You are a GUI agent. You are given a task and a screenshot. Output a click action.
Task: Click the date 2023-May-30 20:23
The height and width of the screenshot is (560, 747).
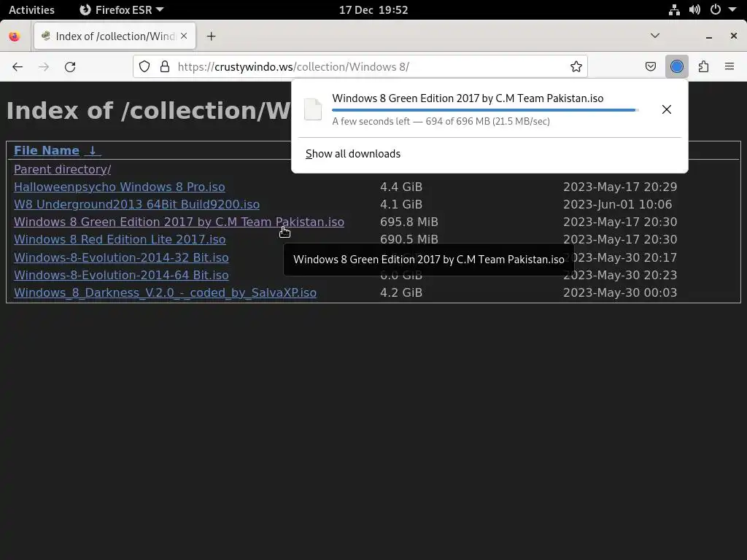[x=620, y=275]
